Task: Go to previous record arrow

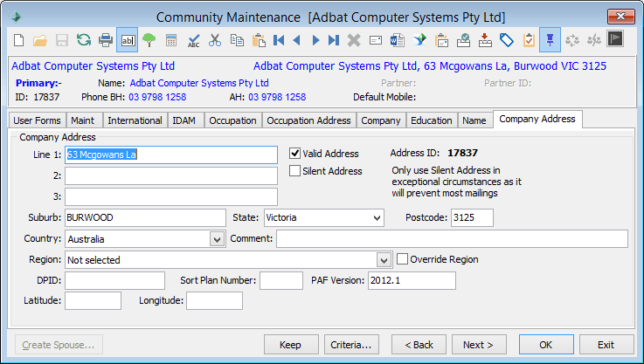Action: pos(297,40)
